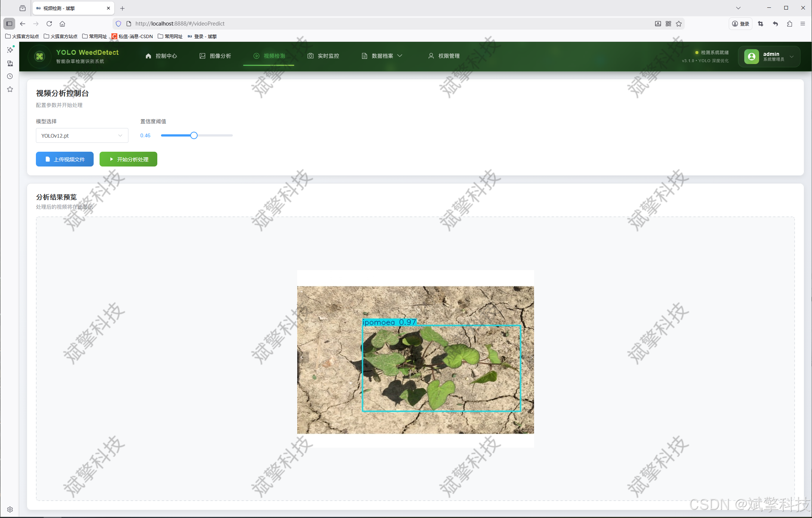This screenshot has width=812, height=518.
Task: Switch to 实时监控 tab
Action: point(323,56)
